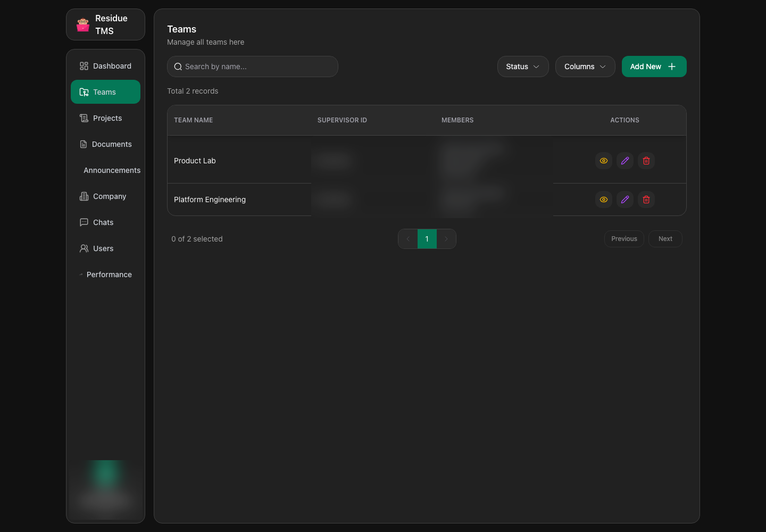This screenshot has width=766, height=532.
Task: Click the Add New button
Action: click(x=654, y=66)
